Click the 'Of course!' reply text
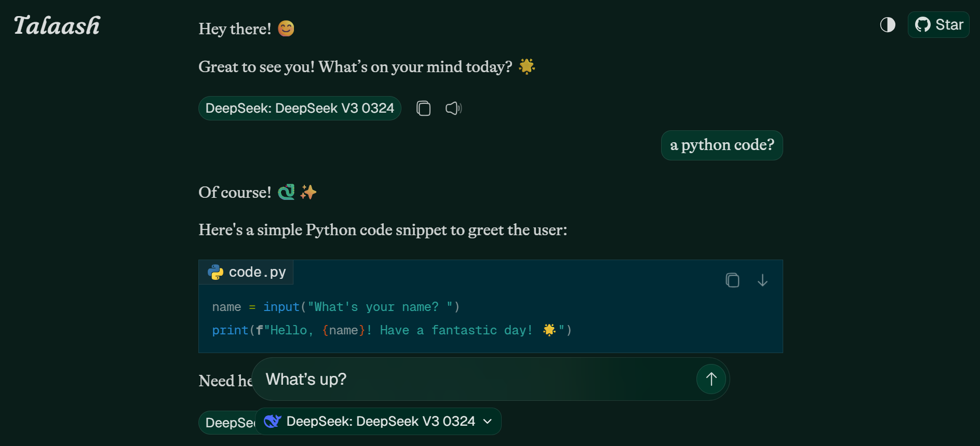 pyautogui.click(x=235, y=192)
